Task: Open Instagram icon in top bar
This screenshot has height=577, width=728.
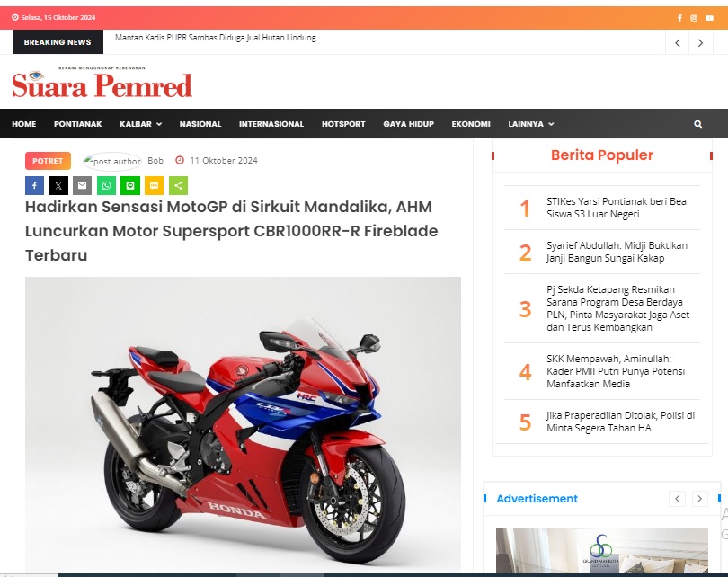Action: (x=694, y=18)
